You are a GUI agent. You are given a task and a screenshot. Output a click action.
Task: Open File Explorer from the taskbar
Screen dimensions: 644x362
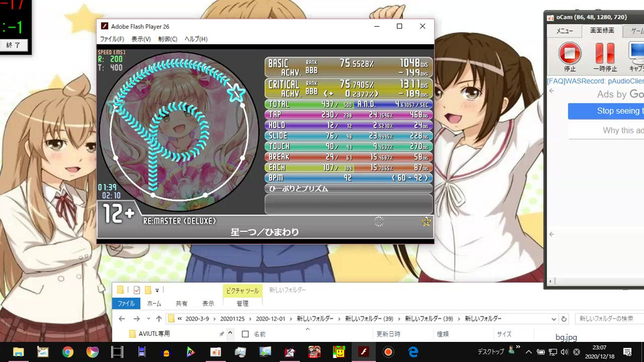(19, 352)
